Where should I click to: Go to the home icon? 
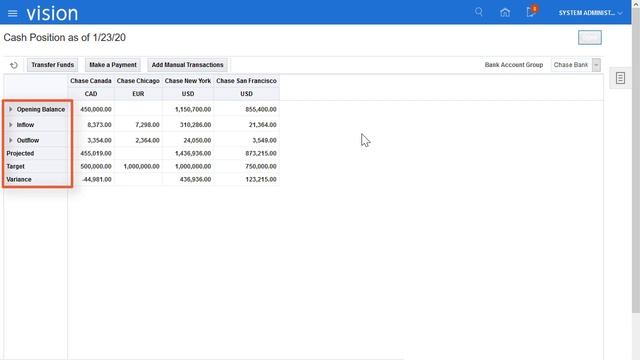pos(505,12)
